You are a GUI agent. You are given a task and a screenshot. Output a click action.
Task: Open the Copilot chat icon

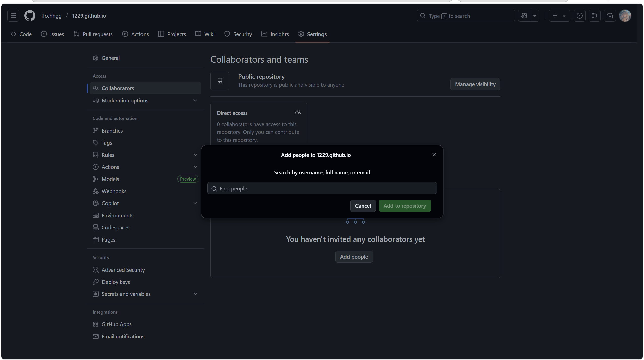click(524, 16)
